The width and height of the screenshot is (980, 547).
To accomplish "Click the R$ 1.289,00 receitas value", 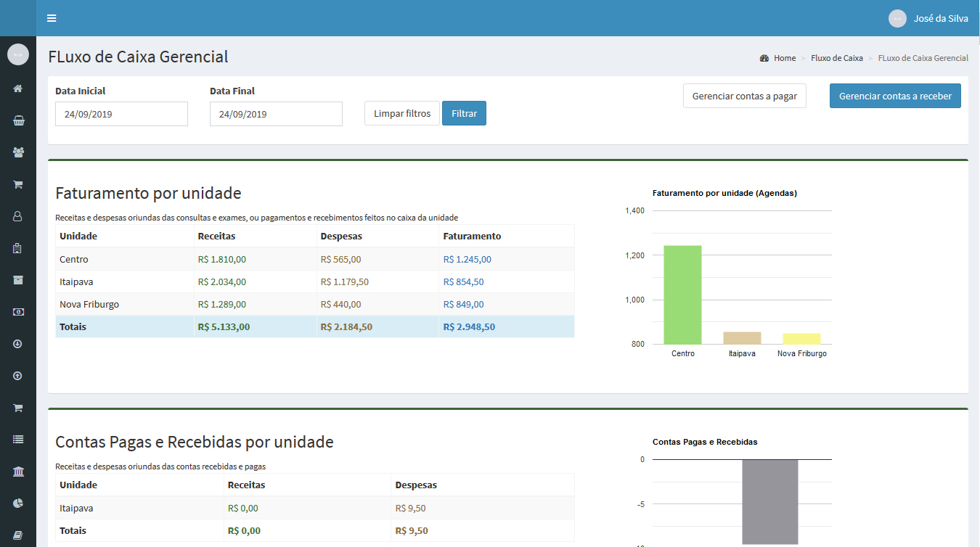I will [x=221, y=304].
